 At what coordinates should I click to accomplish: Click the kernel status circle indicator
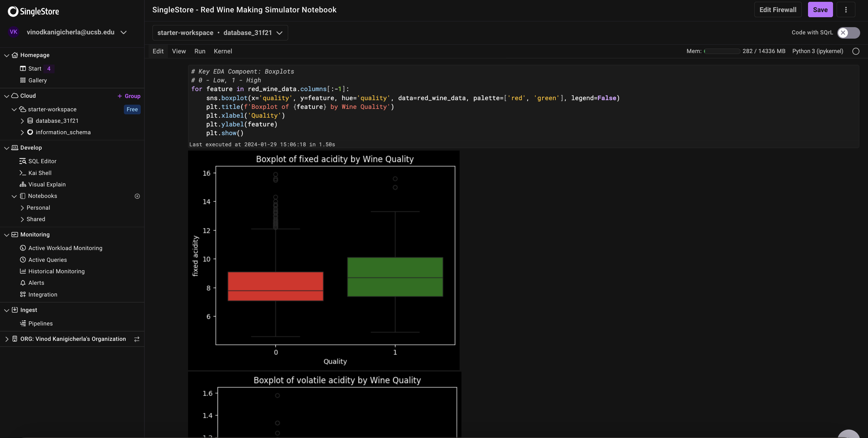(856, 51)
